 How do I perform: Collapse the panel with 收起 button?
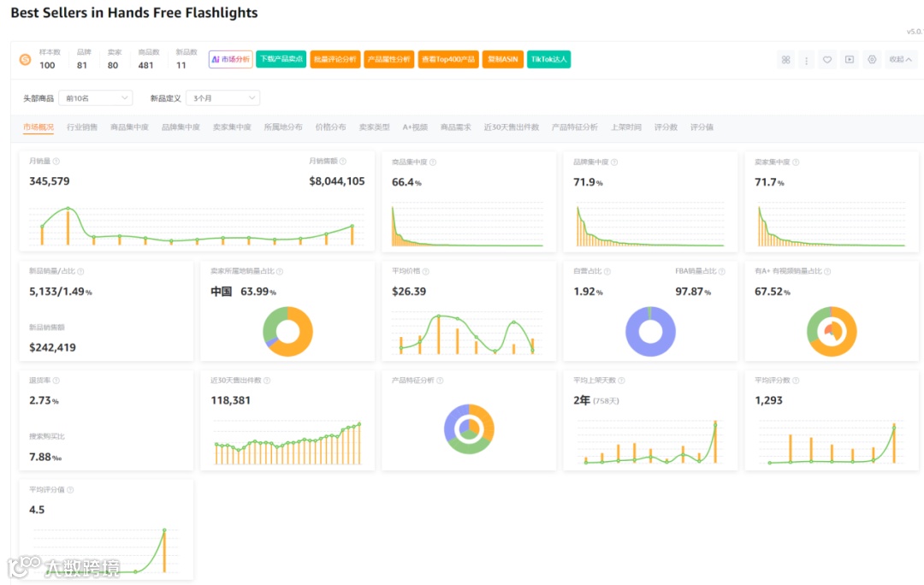click(900, 60)
